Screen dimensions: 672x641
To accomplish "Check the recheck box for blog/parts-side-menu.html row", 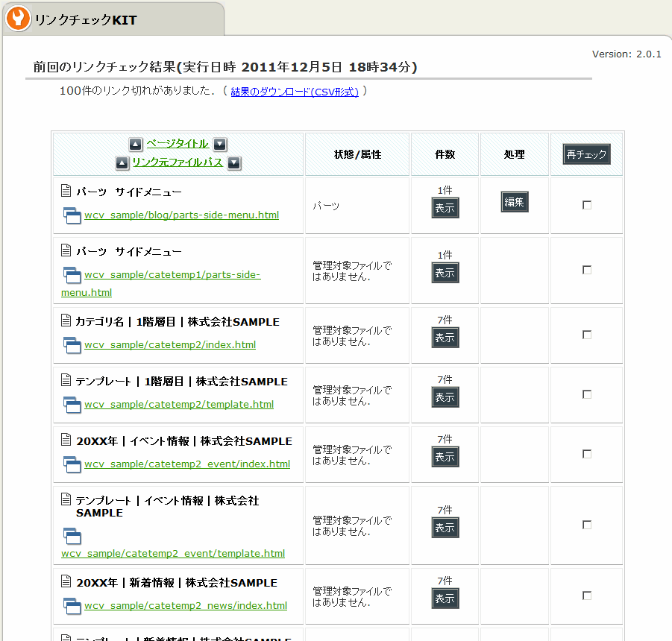I will [587, 205].
